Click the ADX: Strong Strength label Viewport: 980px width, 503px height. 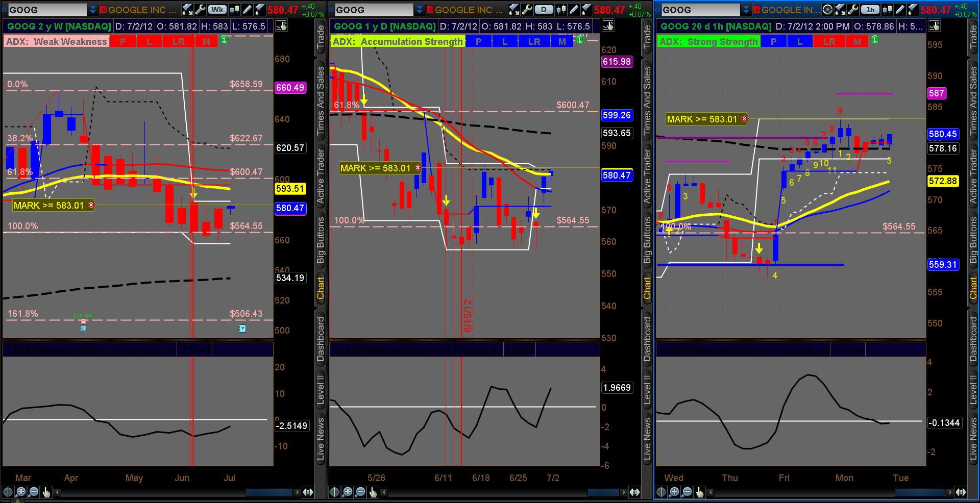point(708,41)
